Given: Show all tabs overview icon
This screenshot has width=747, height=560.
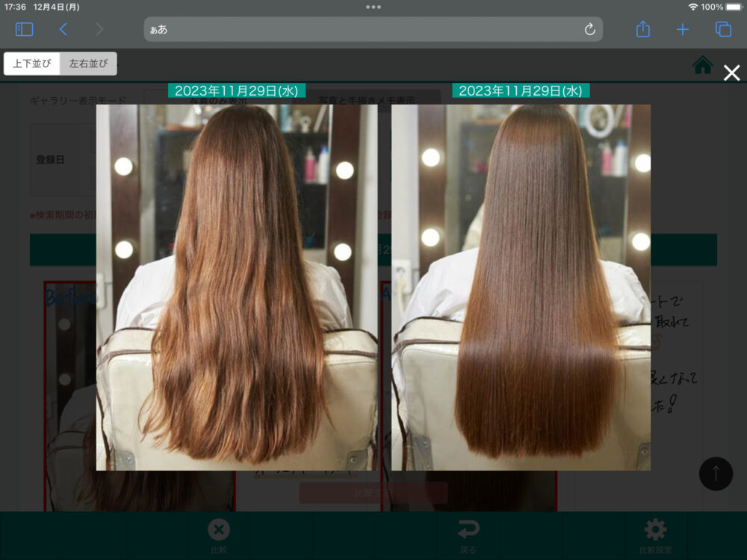Looking at the screenshot, I should [x=722, y=29].
